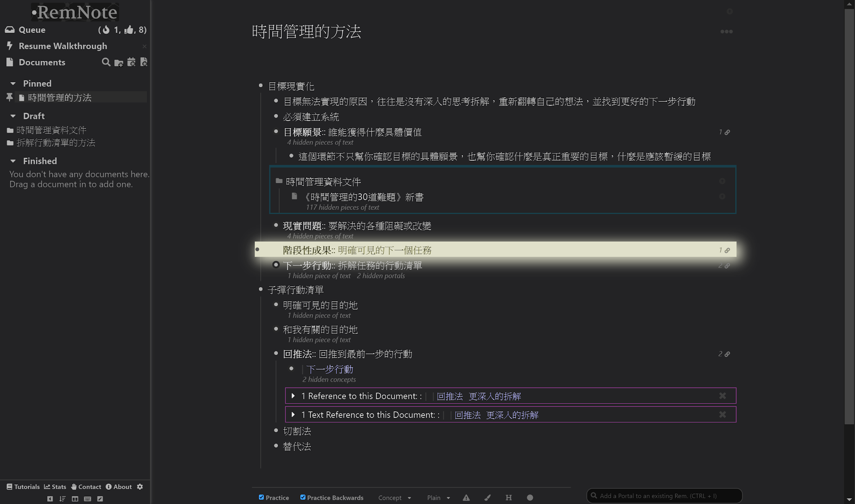Toggle the Practice checkbox
855x504 pixels.
coord(261,497)
